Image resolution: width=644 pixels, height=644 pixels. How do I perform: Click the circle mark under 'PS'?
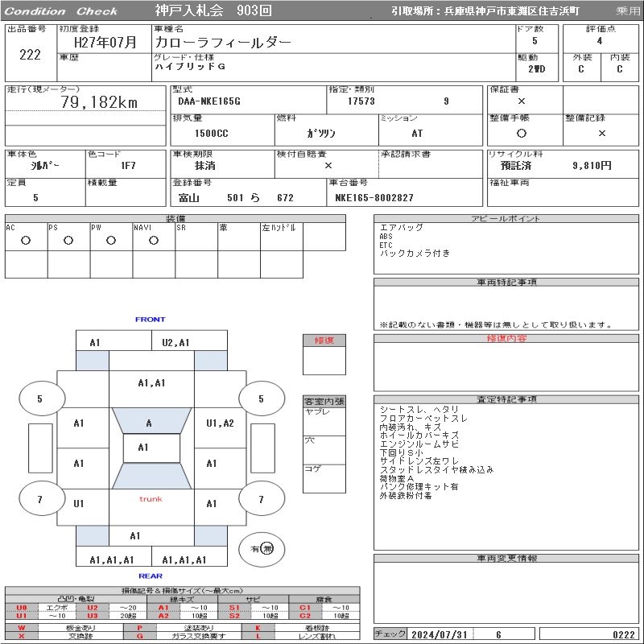click(68, 241)
